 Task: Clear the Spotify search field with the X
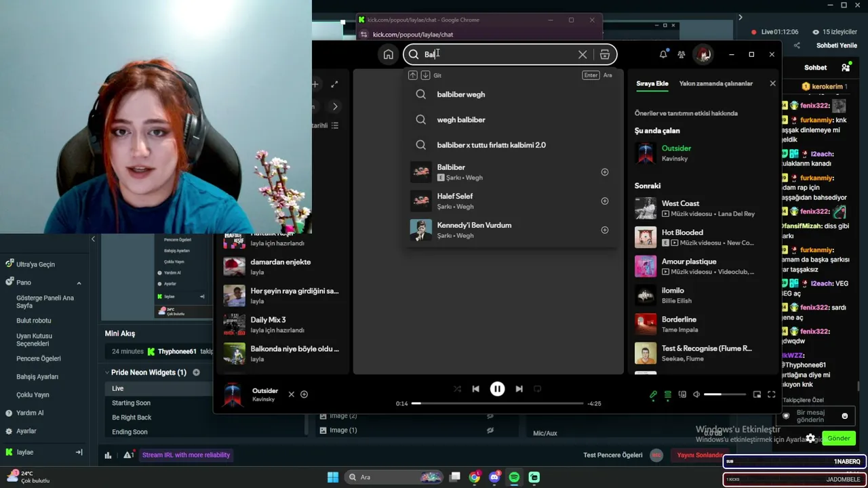(x=583, y=54)
